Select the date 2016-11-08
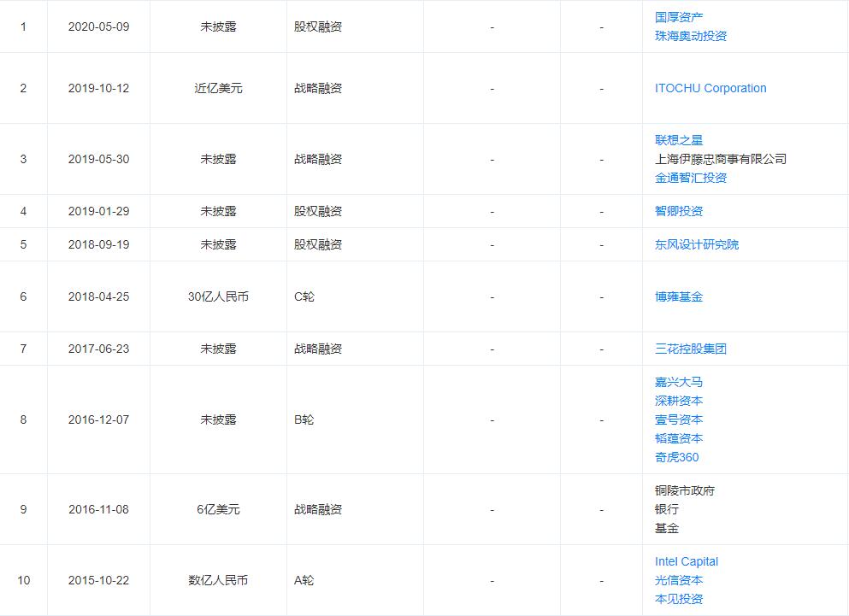The image size is (849, 616). [98, 509]
